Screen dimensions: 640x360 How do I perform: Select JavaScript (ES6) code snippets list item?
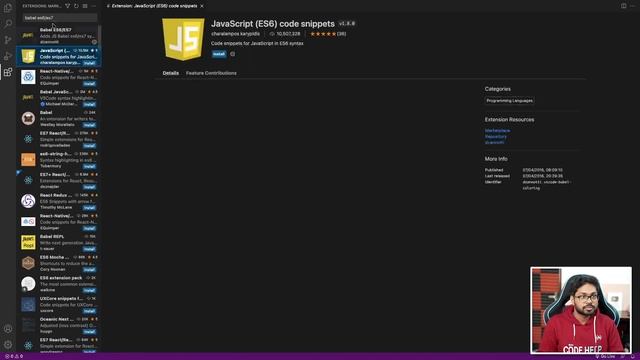tap(58, 56)
